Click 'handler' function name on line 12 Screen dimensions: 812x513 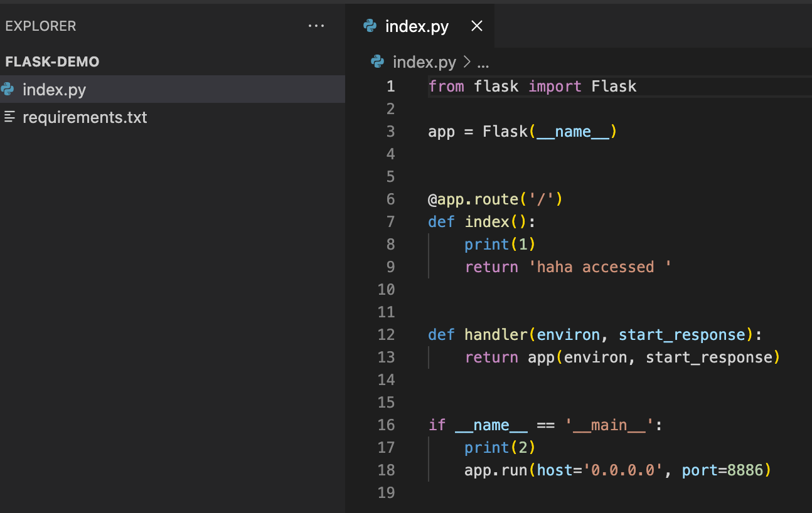tap(496, 334)
